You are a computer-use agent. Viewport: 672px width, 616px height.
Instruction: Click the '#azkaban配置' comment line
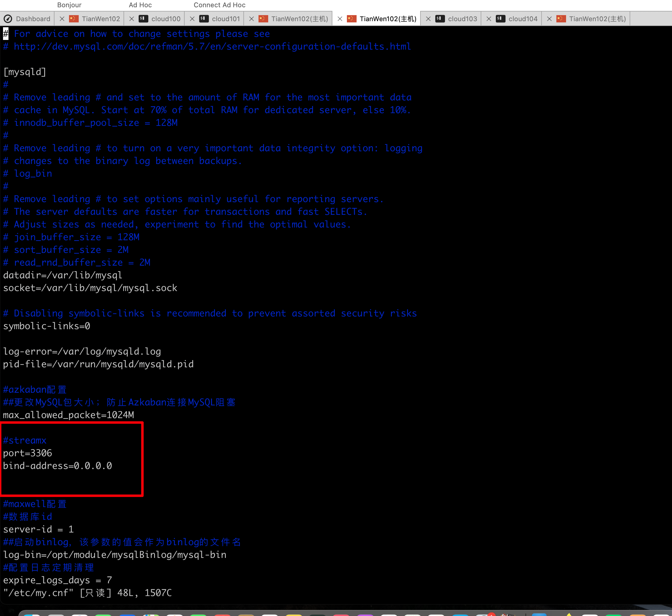(x=35, y=389)
